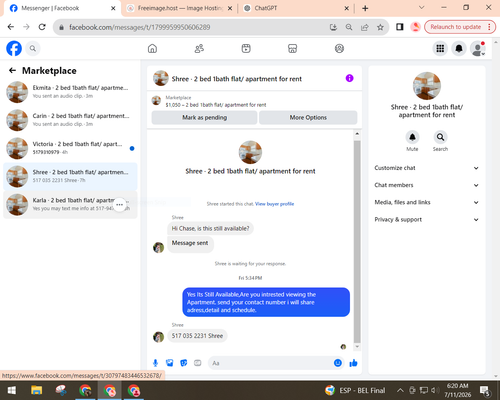This screenshot has height=400, width=500.
Task: Click the taskbar volume speaker icon
Action: point(434,390)
